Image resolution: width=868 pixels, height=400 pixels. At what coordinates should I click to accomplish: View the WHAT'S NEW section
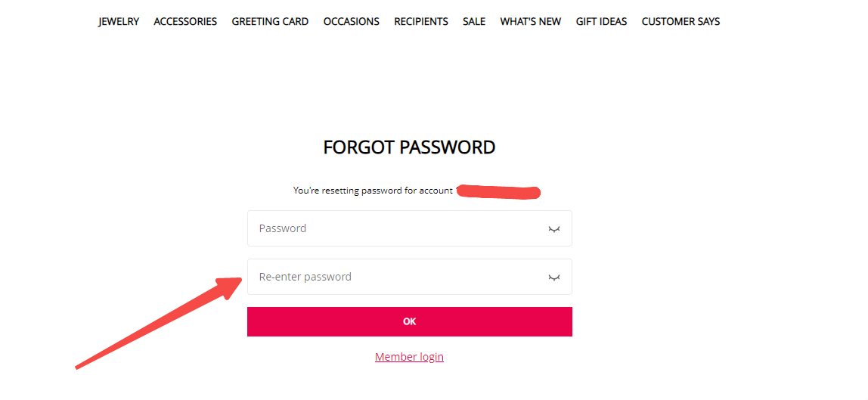(x=531, y=21)
